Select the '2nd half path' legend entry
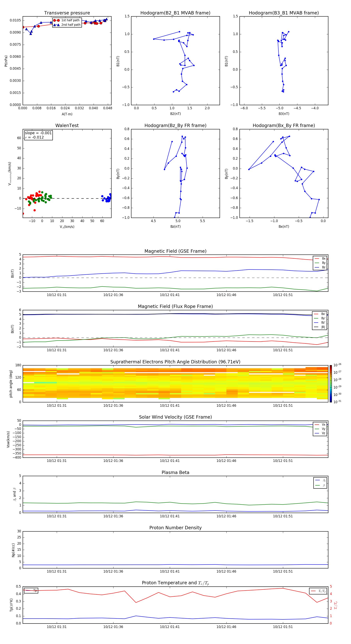This screenshot has height=644, width=351. [x=67, y=25]
